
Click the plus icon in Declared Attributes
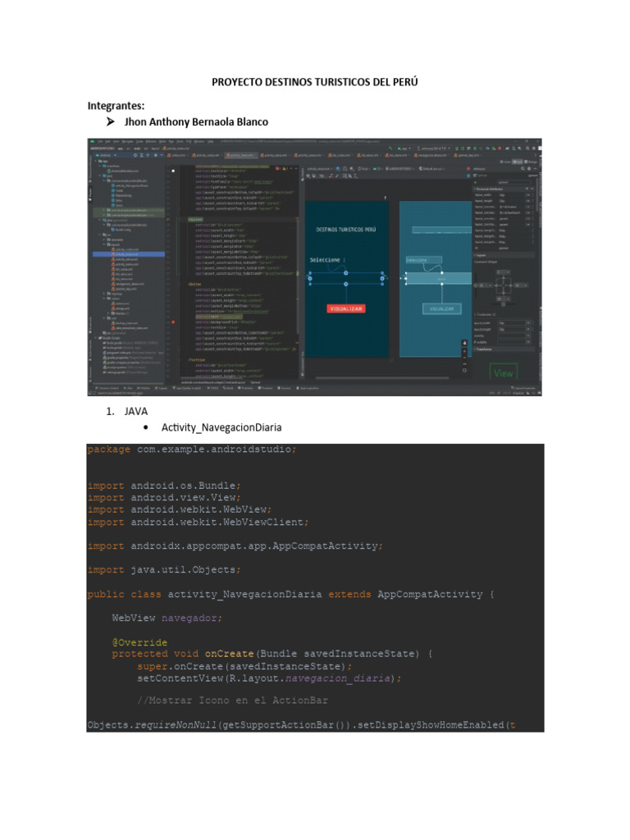point(527,189)
